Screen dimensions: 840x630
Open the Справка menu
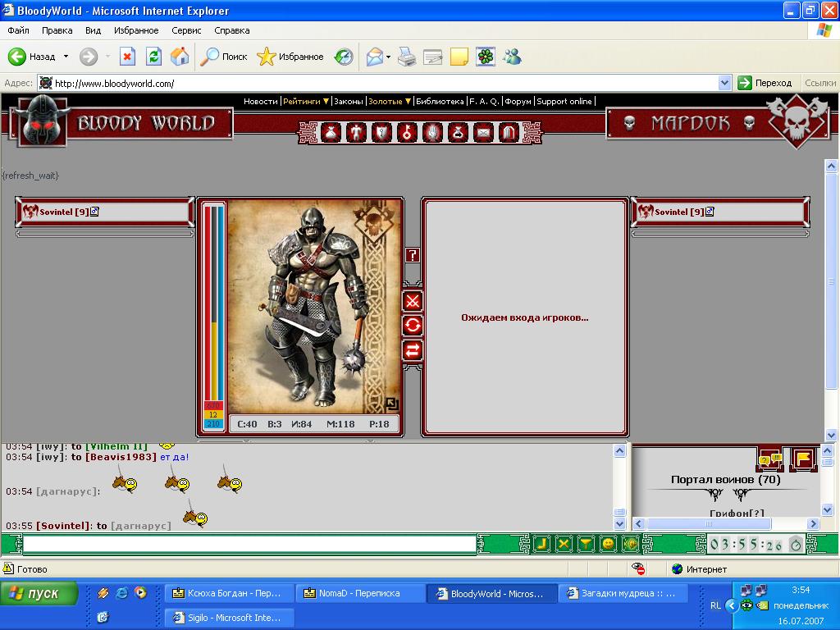[x=232, y=30]
